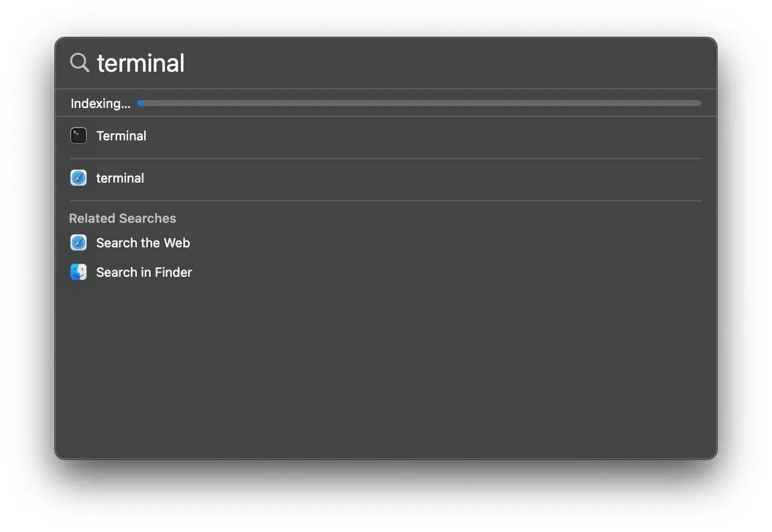The height and width of the screenshot is (532, 772).
Task: Click blank space right of Terminal app result
Action: pos(422,136)
